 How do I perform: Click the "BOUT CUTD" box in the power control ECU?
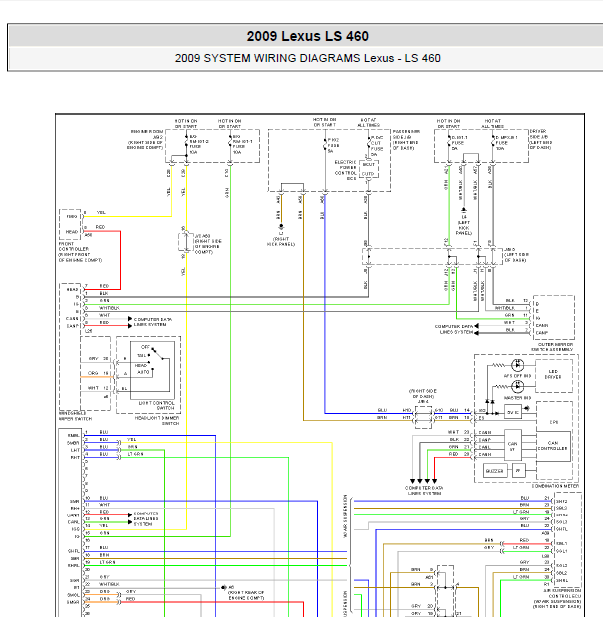coord(369,169)
